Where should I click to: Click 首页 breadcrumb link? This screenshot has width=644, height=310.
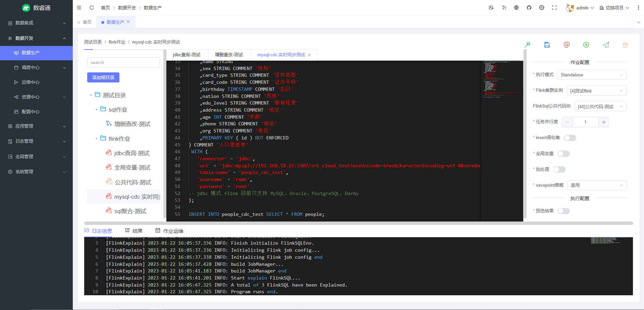click(x=105, y=8)
